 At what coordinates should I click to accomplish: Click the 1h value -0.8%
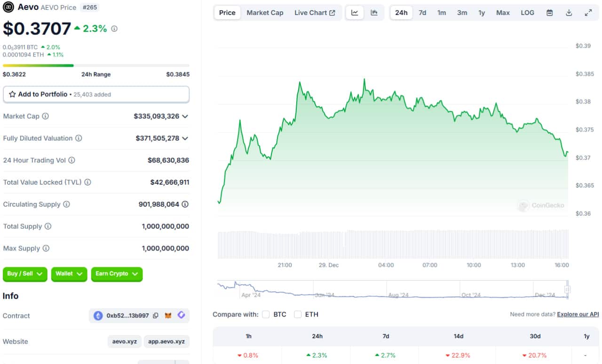(247, 355)
